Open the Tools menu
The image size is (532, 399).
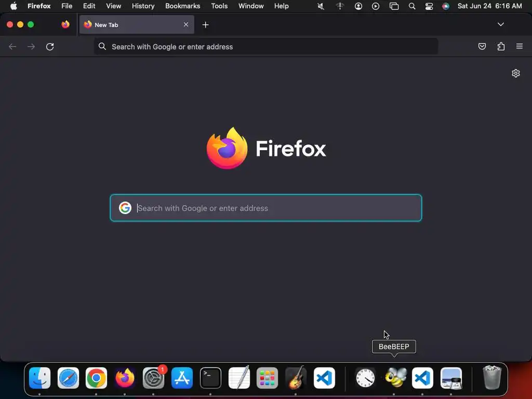coord(220,6)
